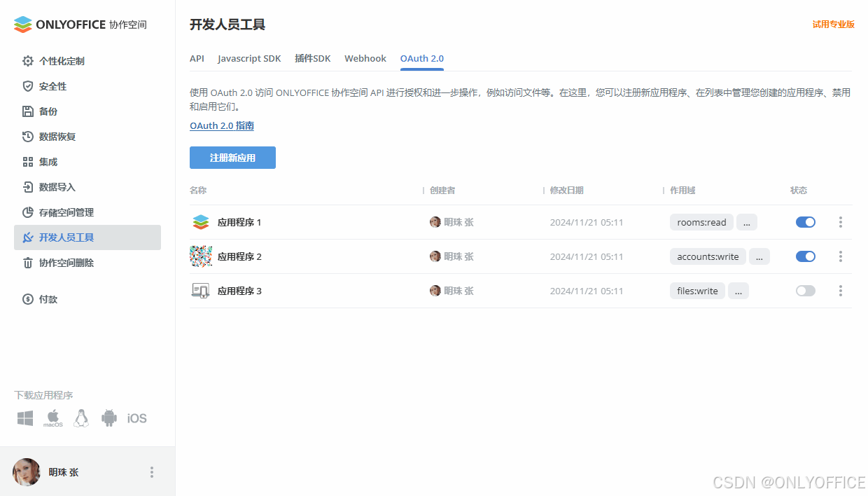Switch to the Javascript SDK tab
868x496 pixels.
[x=249, y=59]
